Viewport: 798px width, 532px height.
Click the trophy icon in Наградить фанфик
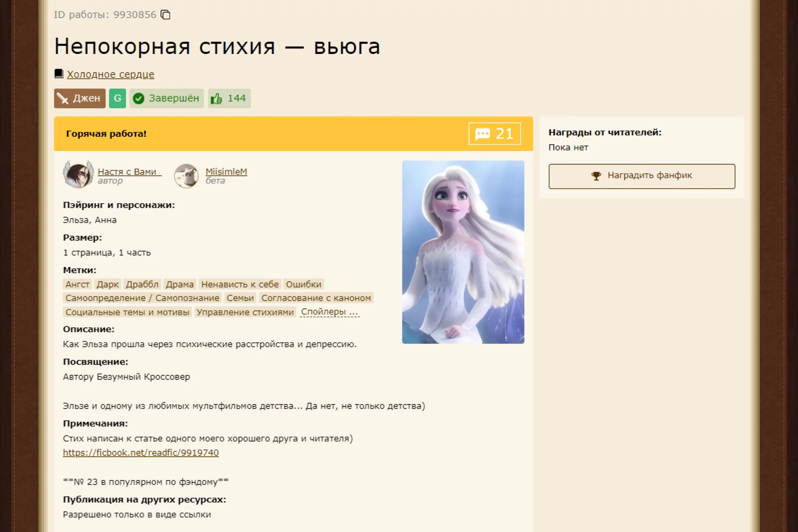click(x=596, y=176)
